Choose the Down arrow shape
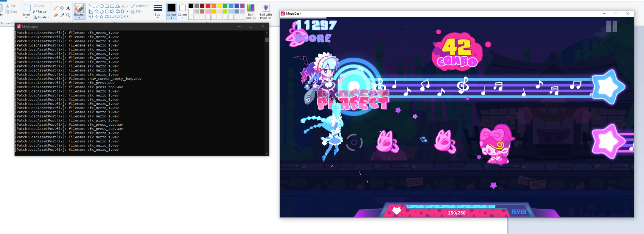Image resolution: width=644 pixels, height=234 pixels. pos(91,17)
